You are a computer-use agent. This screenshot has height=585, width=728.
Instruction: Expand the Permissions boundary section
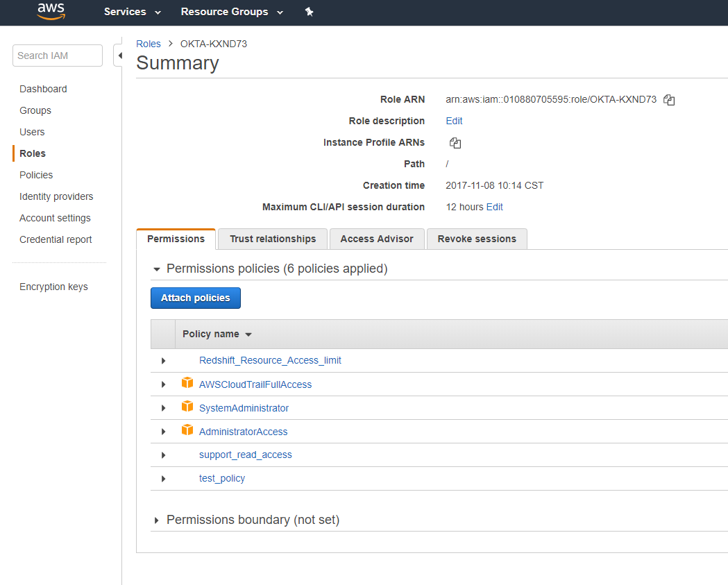pos(156,520)
